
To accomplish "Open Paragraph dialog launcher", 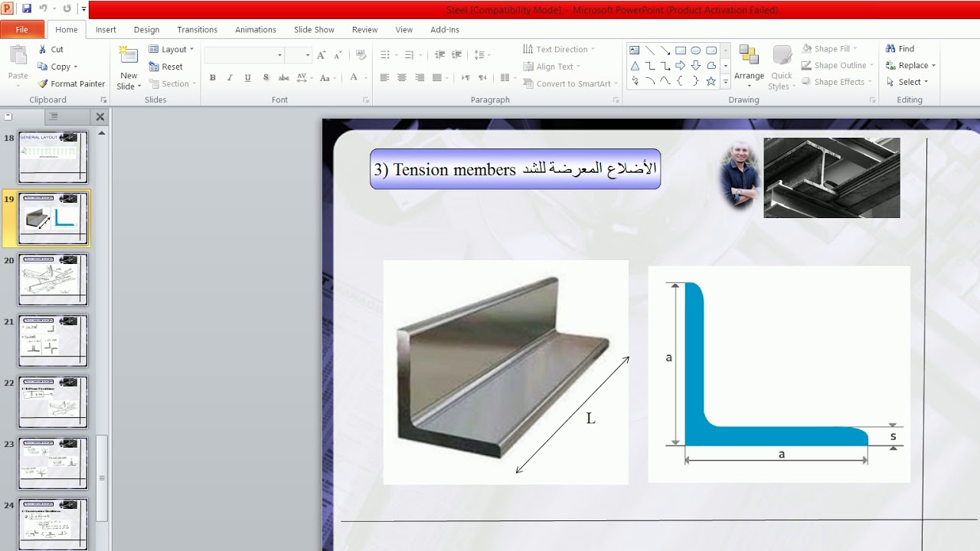I will coord(616,100).
